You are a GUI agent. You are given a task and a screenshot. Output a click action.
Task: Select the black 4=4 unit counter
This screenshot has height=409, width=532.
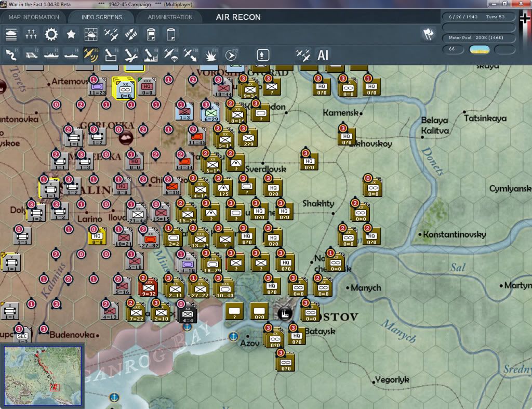tap(188, 314)
